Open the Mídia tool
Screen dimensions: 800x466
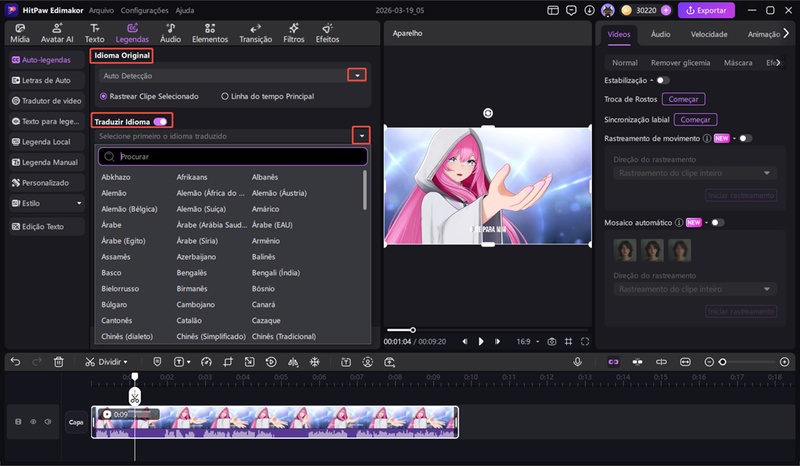coord(20,33)
